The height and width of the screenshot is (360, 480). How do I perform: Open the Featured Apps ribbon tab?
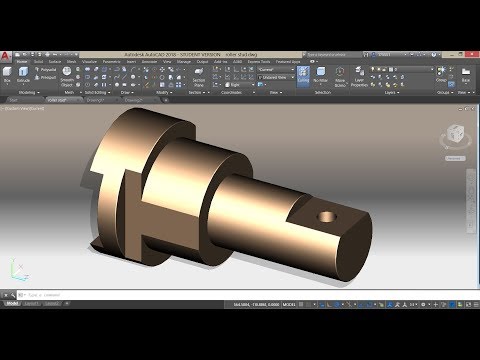click(x=288, y=62)
